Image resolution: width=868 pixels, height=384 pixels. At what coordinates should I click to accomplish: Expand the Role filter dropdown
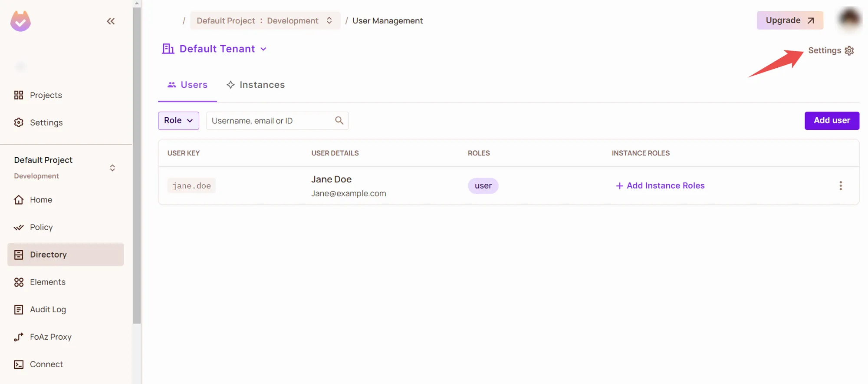pyautogui.click(x=178, y=121)
